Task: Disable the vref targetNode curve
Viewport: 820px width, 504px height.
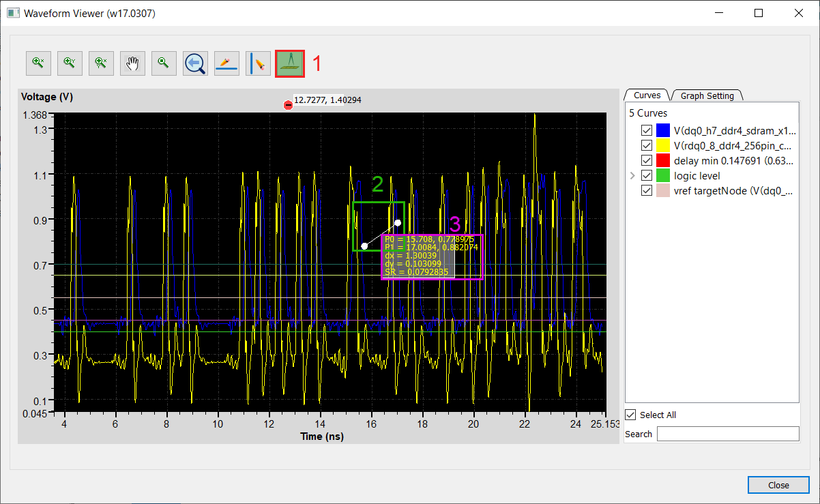Action: click(646, 190)
